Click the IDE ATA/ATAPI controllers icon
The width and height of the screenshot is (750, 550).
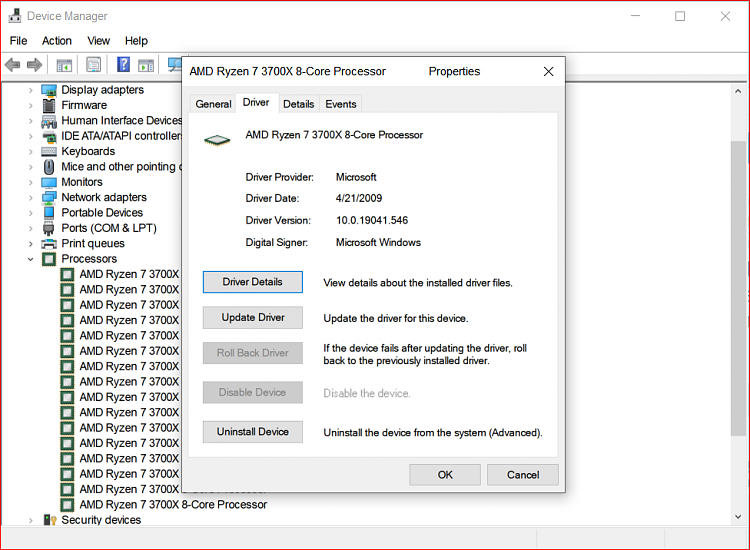(49, 136)
